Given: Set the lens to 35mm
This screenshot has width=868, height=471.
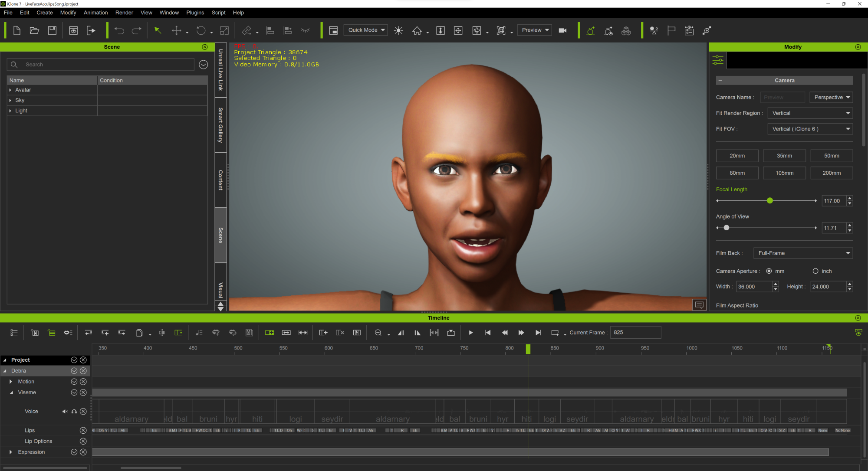Looking at the screenshot, I should [x=784, y=156].
